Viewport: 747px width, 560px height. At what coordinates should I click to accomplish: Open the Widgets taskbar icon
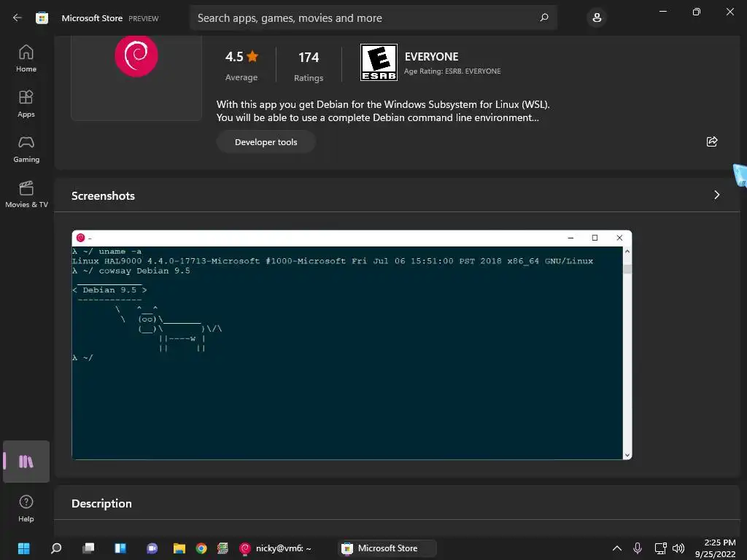[120, 548]
